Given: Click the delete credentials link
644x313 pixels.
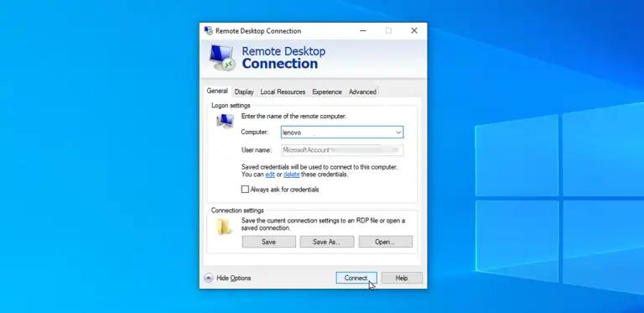Looking at the screenshot, I should pos(291,175).
